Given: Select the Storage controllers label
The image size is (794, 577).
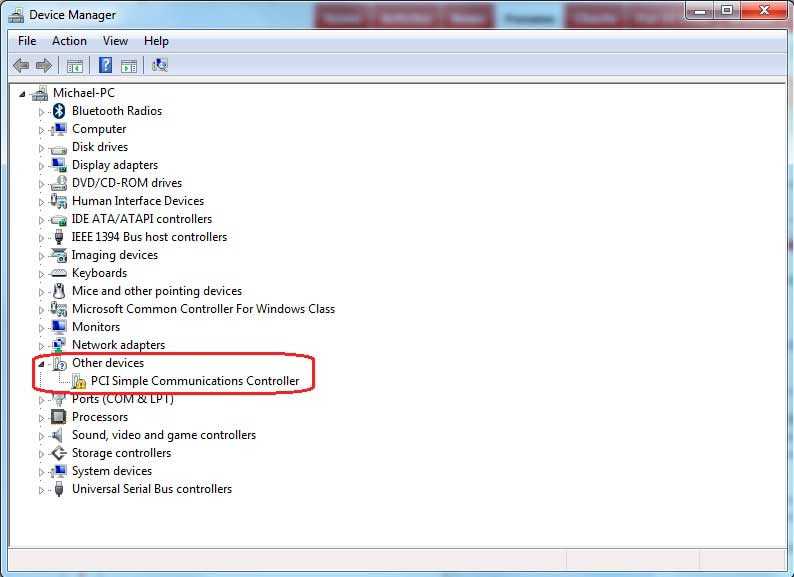Looking at the screenshot, I should pyautogui.click(x=121, y=453).
